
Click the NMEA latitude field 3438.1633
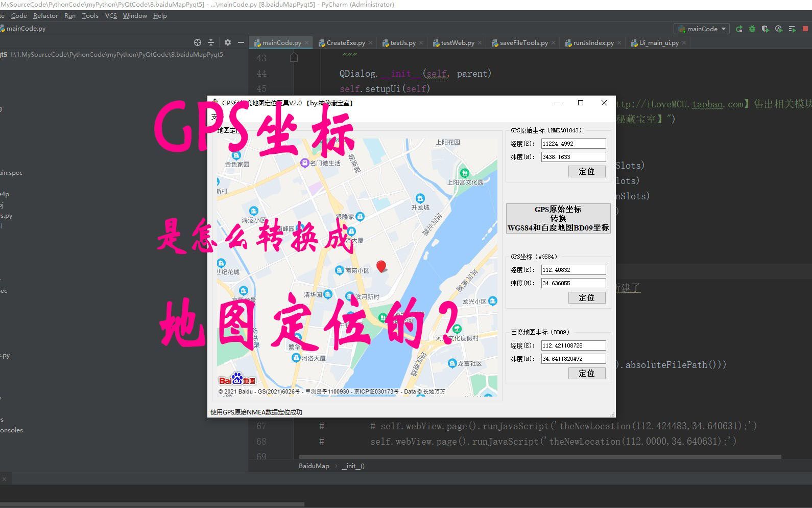[574, 157]
